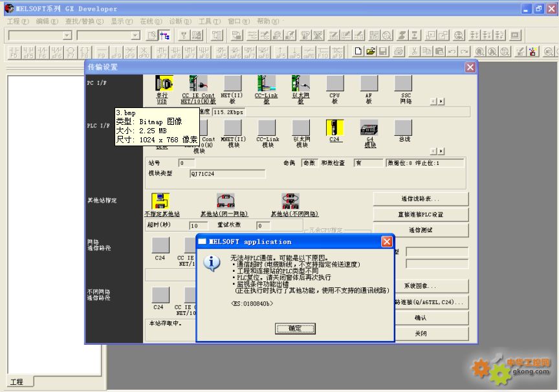Click the 站号 station number field
Screen dimensions: 559x392
186,163
